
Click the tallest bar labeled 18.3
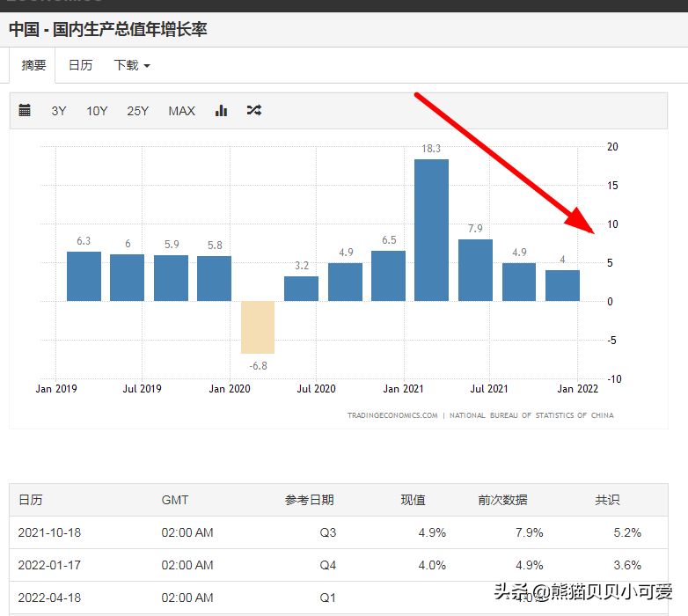pyautogui.click(x=431, y=230)
